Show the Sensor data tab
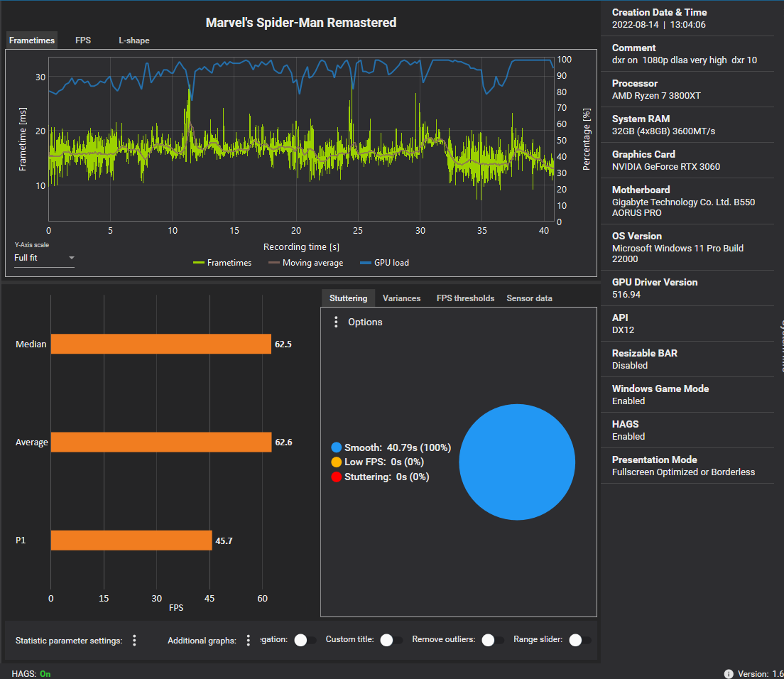 point(529,298)
